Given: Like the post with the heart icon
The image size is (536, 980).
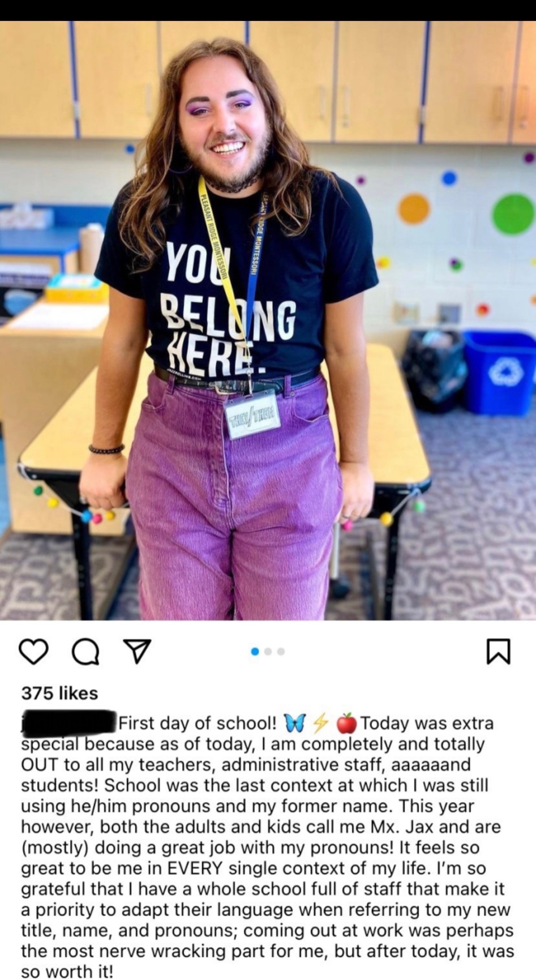Looking at the screenshot, I should (33, 652).
